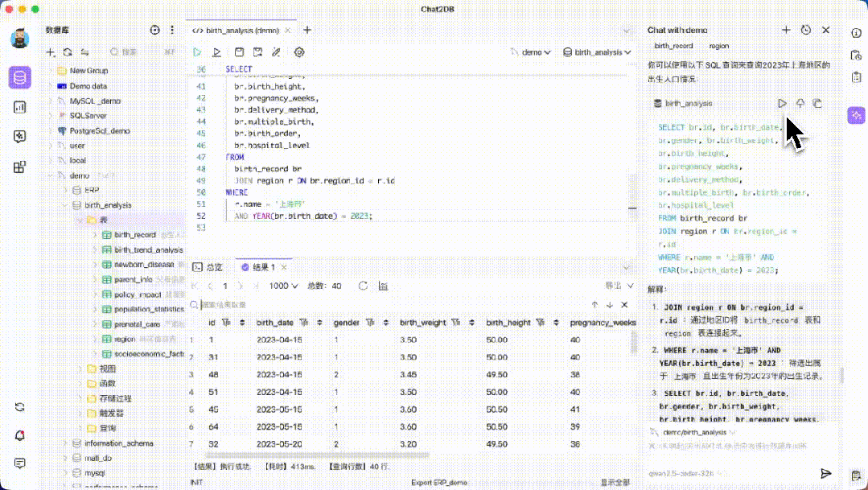Viewport: 868px width, 490px height.
Task: Send the chat message arrow
Action: coord(825,473)
